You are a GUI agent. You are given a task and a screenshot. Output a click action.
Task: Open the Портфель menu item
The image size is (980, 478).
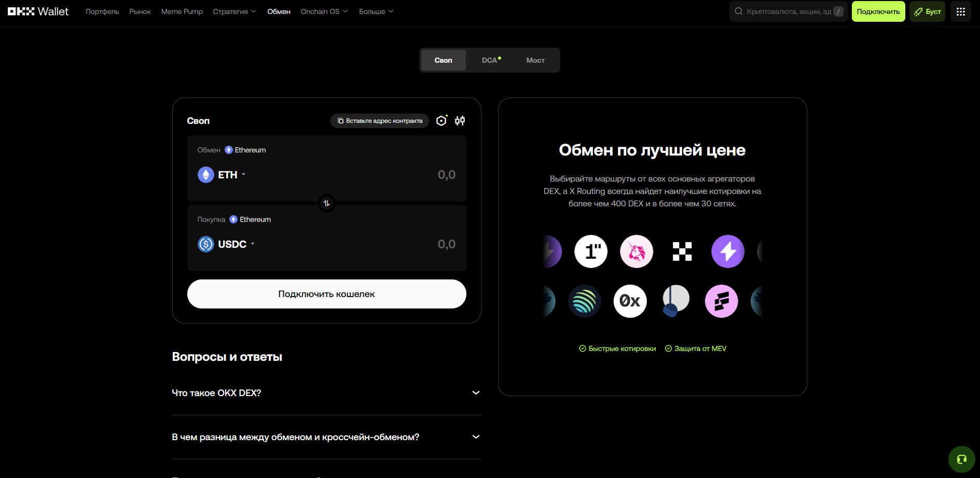pyautogui.click(x=102, y=11)
